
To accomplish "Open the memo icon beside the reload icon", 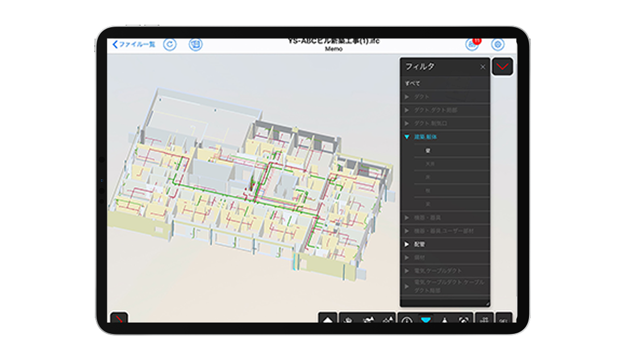I will click(195, 44).
